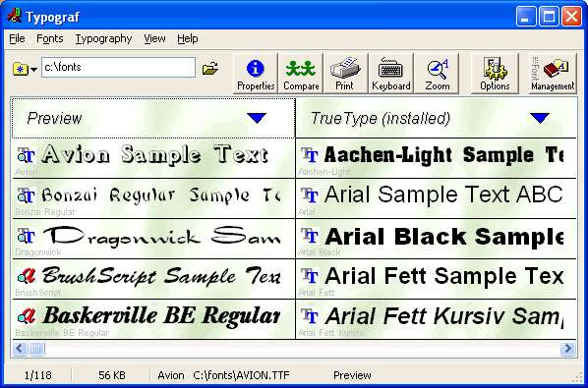Open Font Management

pyautogui.click(x=553, y=74)
